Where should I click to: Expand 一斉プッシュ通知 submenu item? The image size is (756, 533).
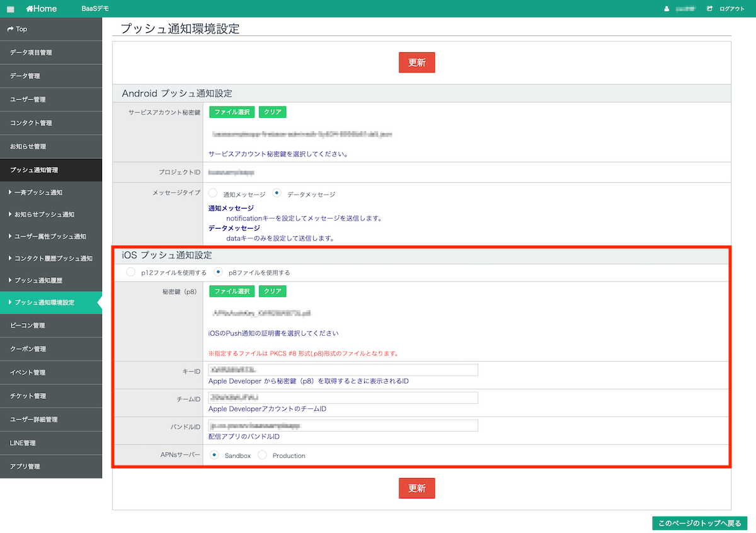[x=51, y=193]
